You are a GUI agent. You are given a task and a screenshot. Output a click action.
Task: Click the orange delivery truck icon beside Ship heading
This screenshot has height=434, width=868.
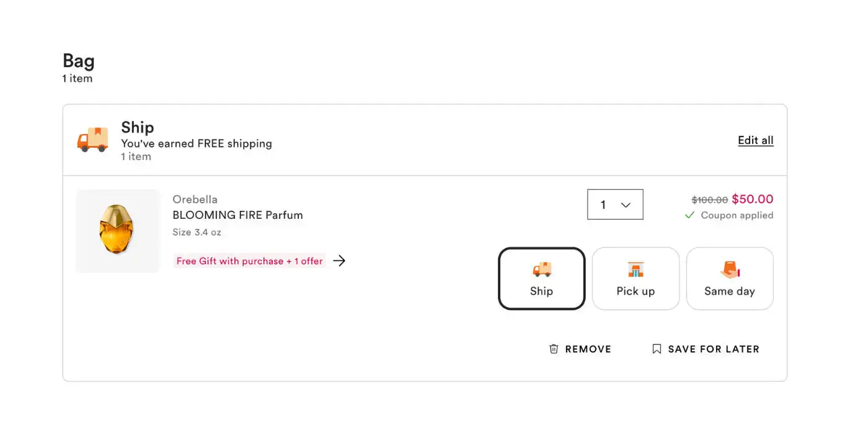[92, 139]
